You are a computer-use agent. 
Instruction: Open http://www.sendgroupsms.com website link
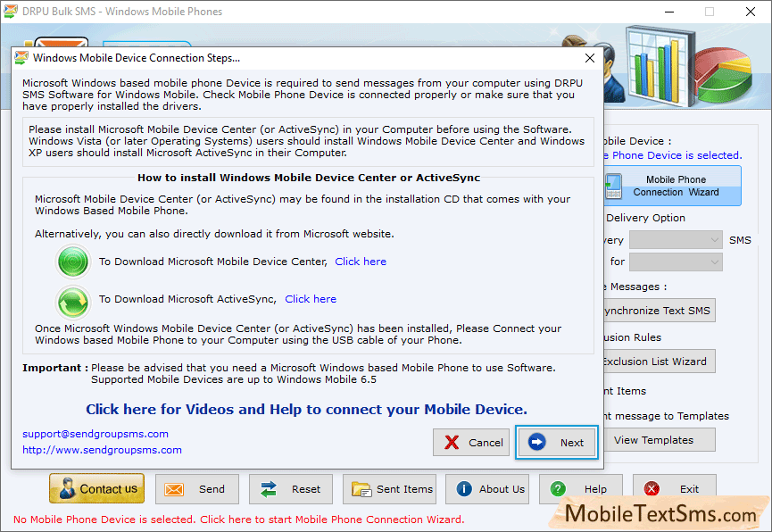(x=102, y=450)
